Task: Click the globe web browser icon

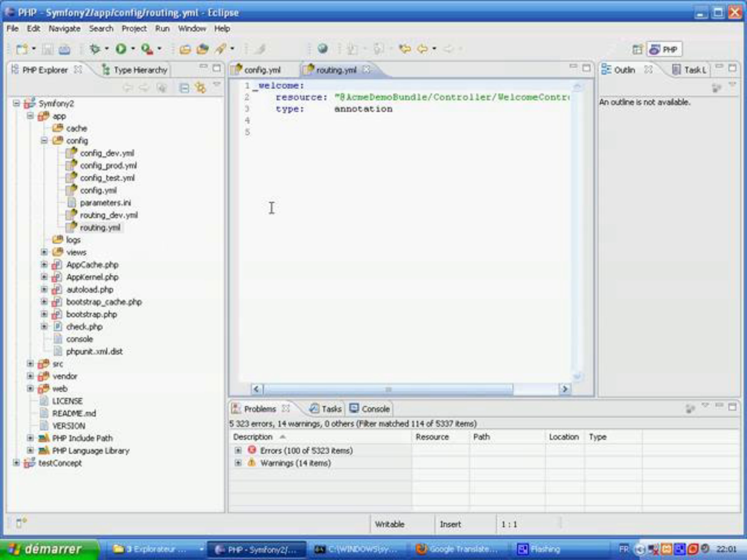Action: pyautogui.click(x=322, y=49)
